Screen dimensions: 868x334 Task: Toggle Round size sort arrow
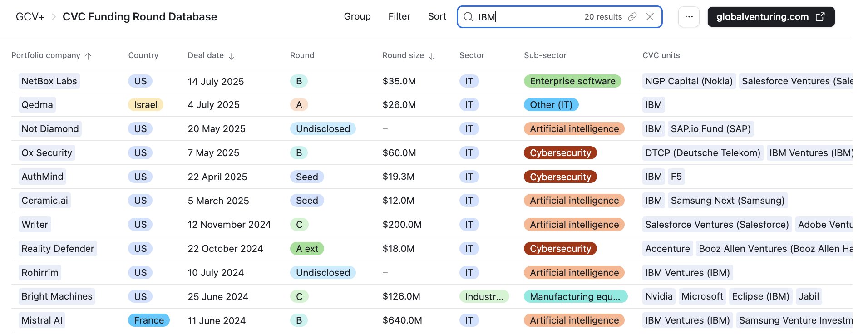tap(432, 56)
